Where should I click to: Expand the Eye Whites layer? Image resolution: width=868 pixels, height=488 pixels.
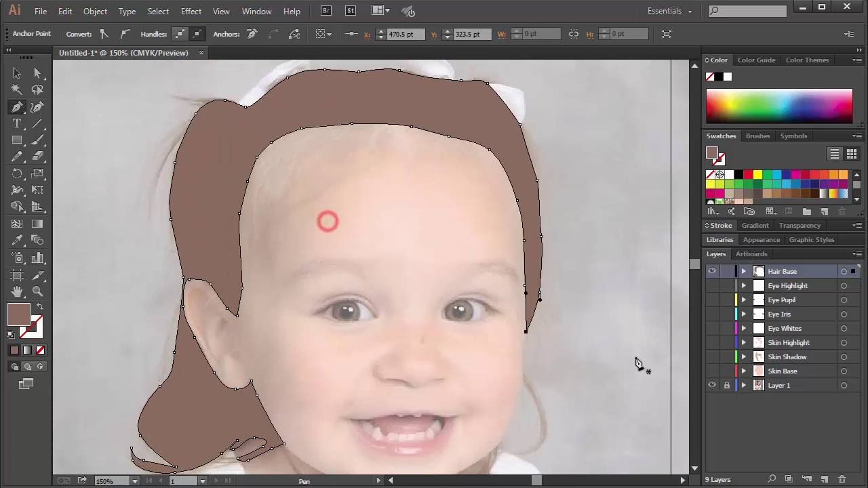[744, 328]
